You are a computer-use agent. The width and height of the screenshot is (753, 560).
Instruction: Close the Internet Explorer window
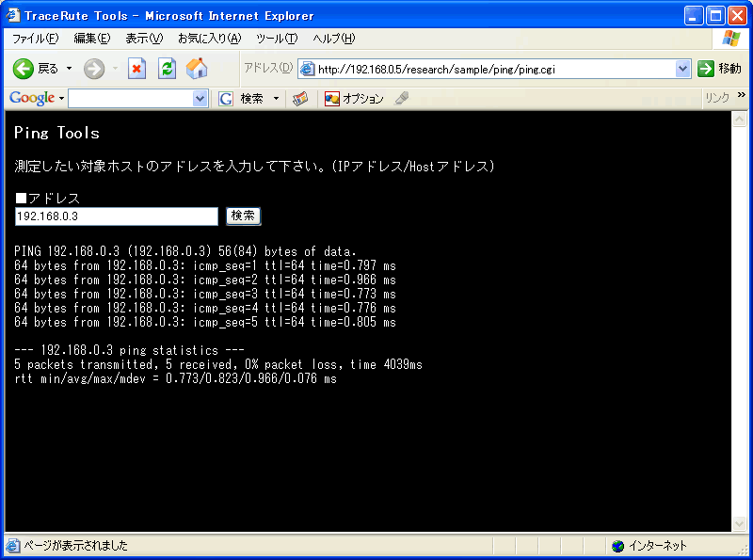pos(737,16)
